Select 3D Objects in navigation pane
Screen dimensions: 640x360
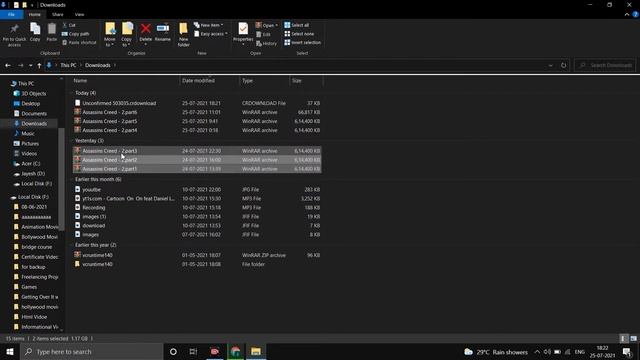33,93
